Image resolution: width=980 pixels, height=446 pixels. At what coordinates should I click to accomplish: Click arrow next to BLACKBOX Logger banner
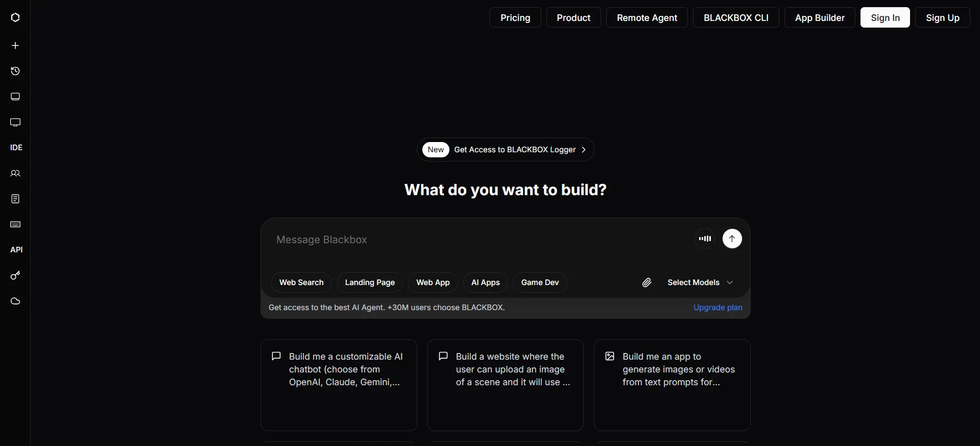(x=583, y=150)
